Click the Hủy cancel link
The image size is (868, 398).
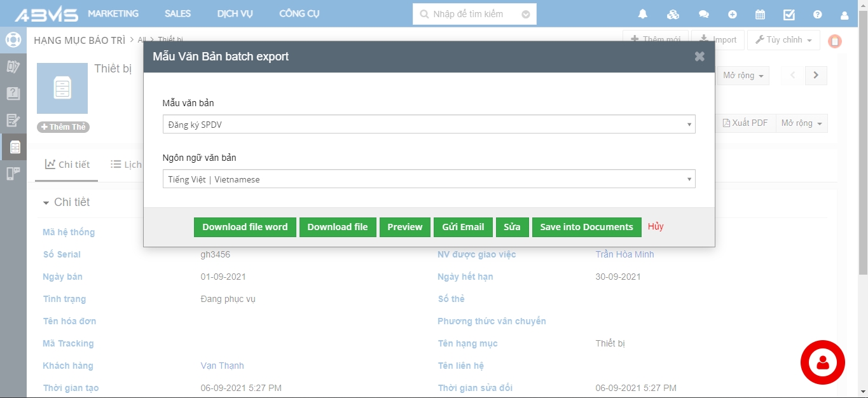tap(656, 226)
